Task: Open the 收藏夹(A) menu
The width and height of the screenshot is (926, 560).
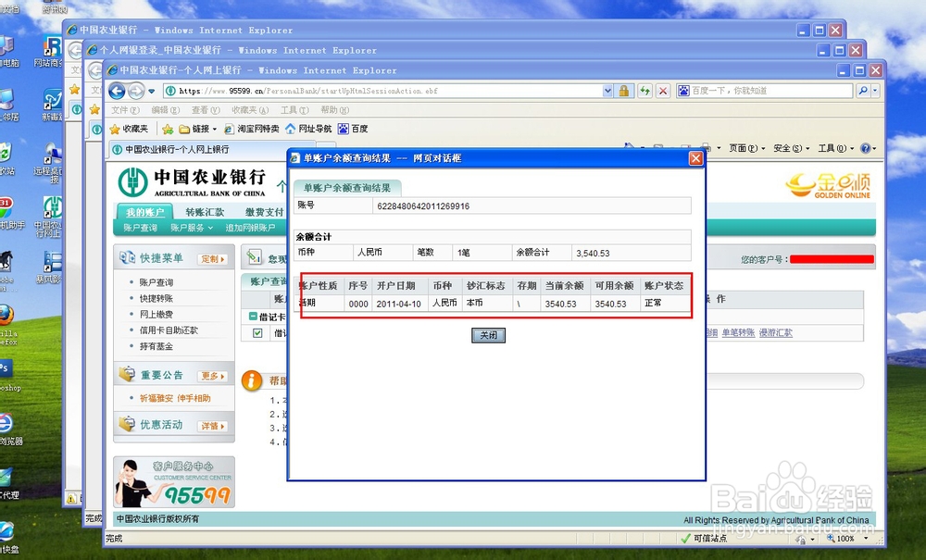Action: [x=250, y=110]
